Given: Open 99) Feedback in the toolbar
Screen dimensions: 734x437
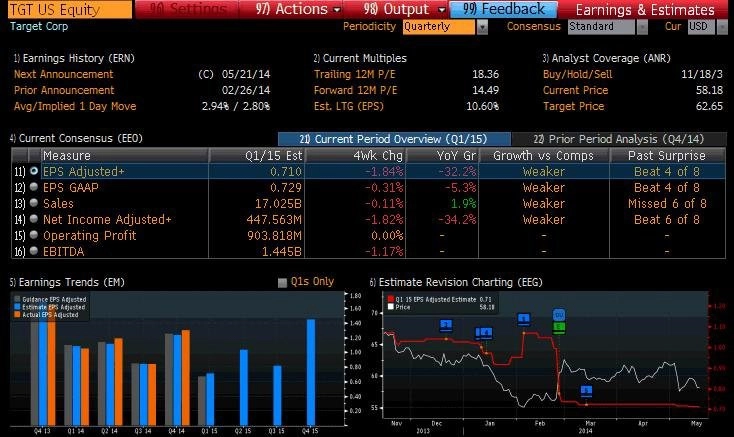Looking at the screenshot, I should coord(504,9).
